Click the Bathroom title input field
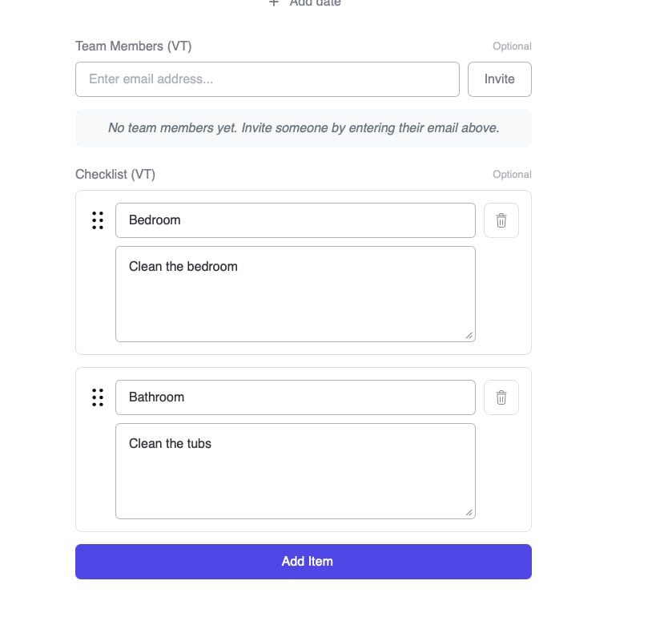The height and width of the screenshot is (617, 672). pos(295,397)
